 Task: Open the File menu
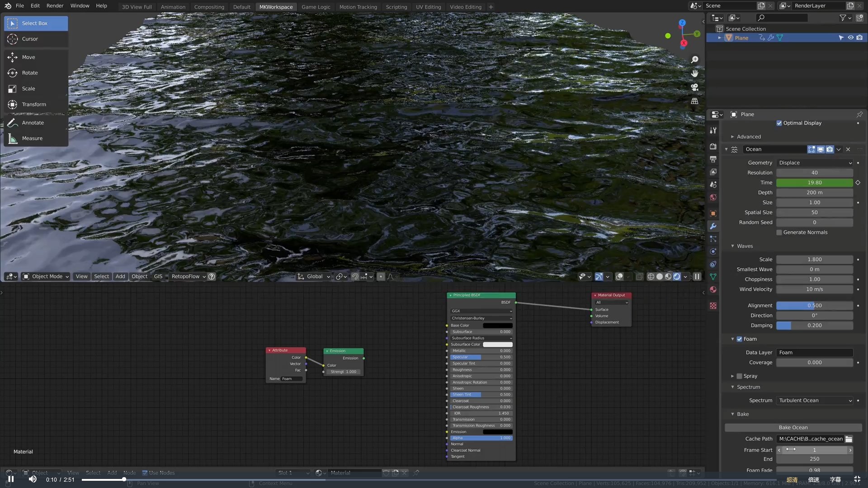(x=20, y=6)
